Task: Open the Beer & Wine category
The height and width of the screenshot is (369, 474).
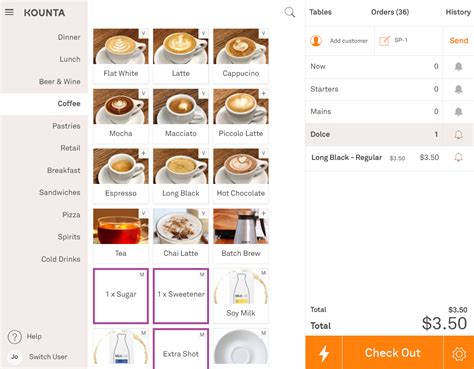Action: pos(60,82)
